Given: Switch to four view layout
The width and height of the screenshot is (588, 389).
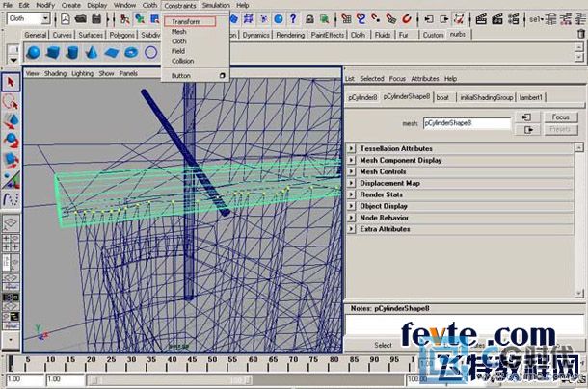Looking at the screenshot, I should click(11, 243).
